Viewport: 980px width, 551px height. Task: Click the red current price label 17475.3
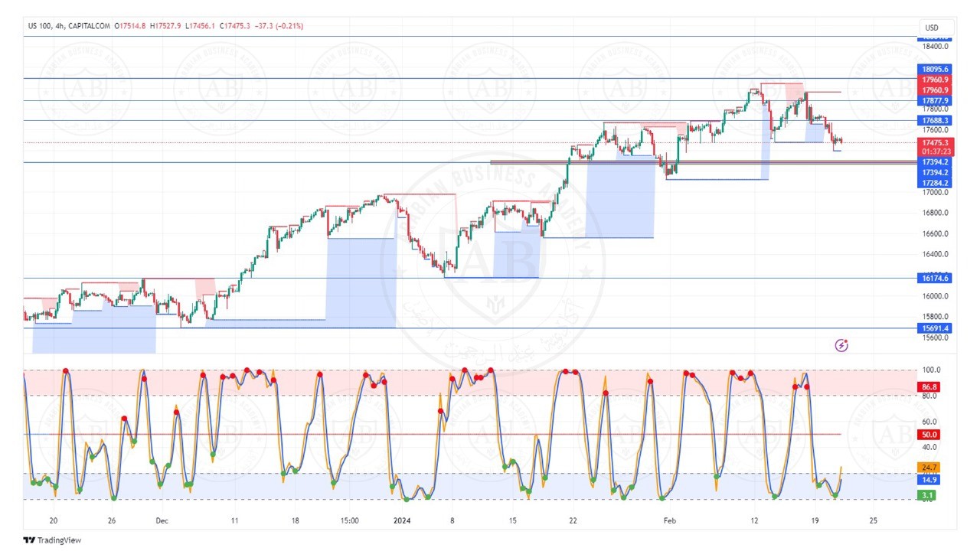(936, 142)
